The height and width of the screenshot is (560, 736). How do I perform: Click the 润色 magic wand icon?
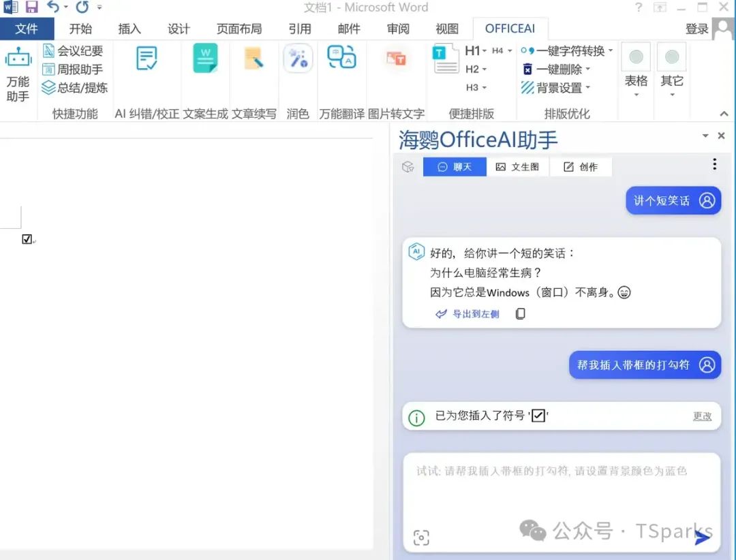click(x=298, y=58)
